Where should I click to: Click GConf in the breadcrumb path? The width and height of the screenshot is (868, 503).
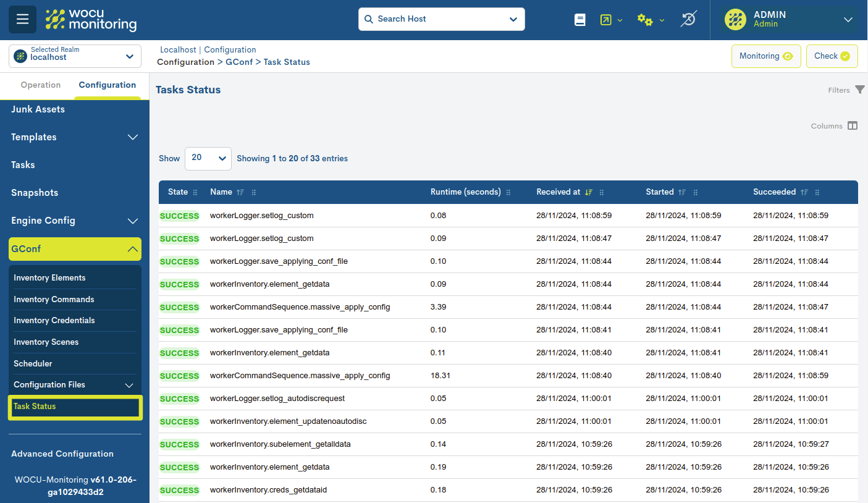point(239,62)
